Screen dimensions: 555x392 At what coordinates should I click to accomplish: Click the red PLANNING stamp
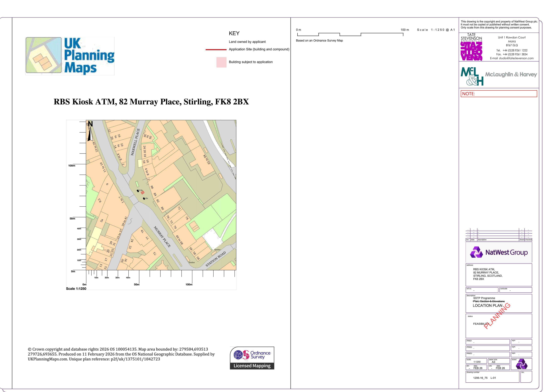click(x=497, y=316)
